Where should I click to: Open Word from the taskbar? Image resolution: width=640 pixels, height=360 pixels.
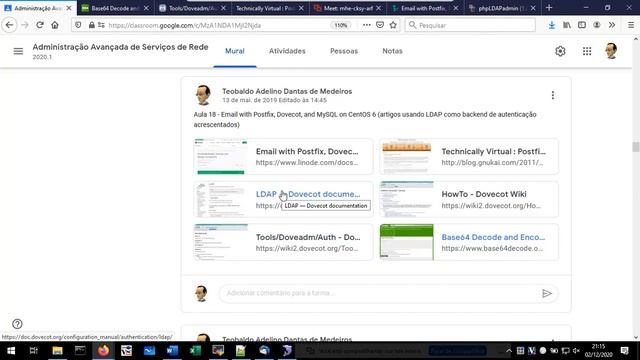pos(172,351)
